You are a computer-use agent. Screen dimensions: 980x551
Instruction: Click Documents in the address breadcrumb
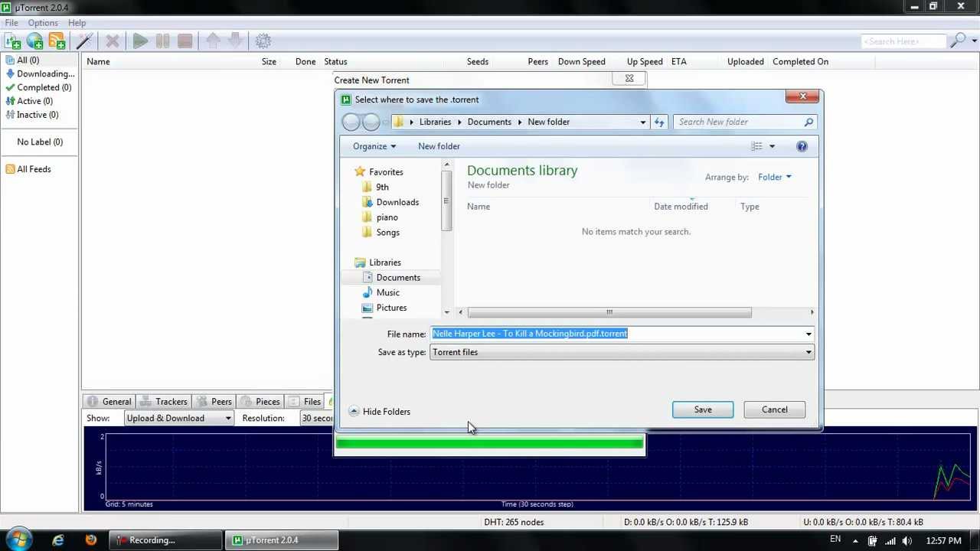click(488, 122)
